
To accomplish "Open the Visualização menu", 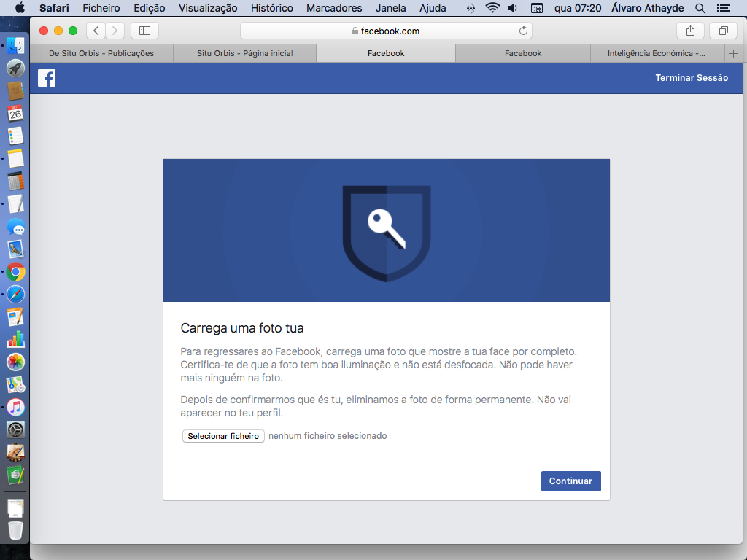I will [208, 8].
